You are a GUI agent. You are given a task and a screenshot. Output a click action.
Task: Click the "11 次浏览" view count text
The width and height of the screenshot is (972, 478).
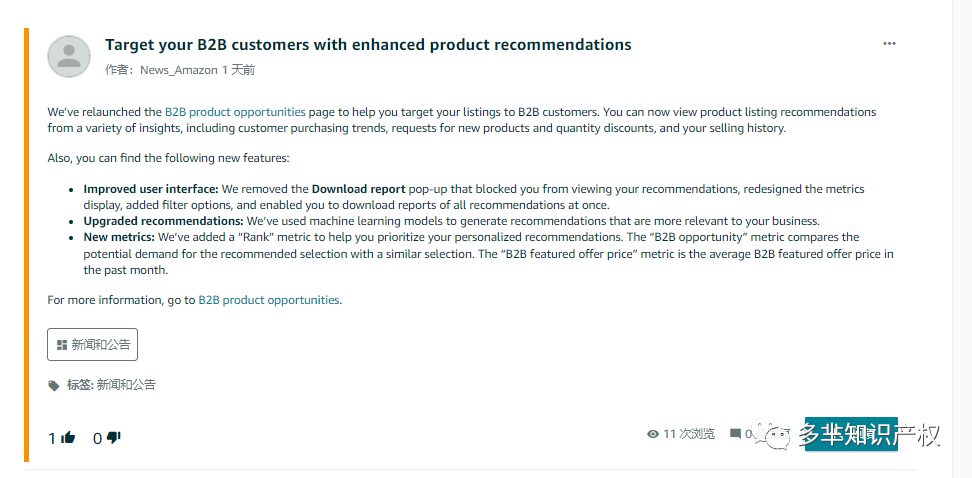coord(689,434)
